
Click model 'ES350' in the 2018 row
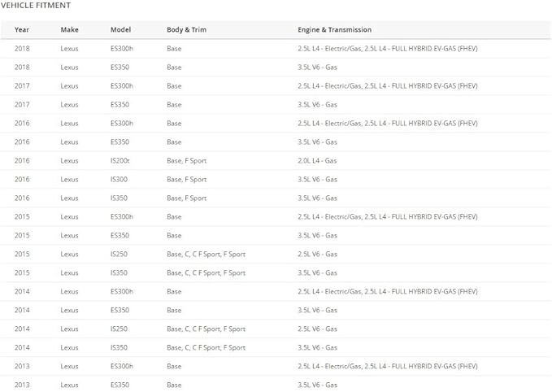[x=120, y=68]
